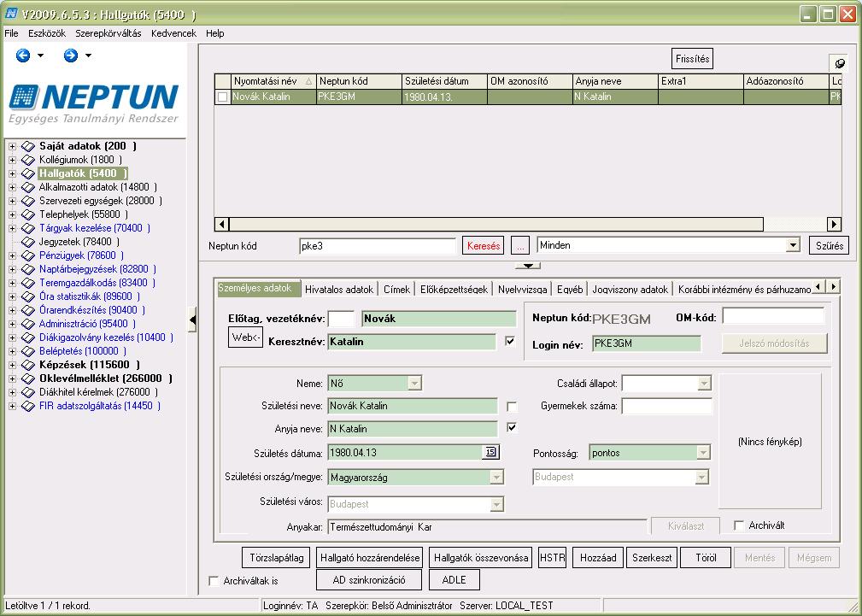Expand the Pénzügyek tree node
Image resolution: width=862 pixels, height=616 pixels.
tap(12, 255)
